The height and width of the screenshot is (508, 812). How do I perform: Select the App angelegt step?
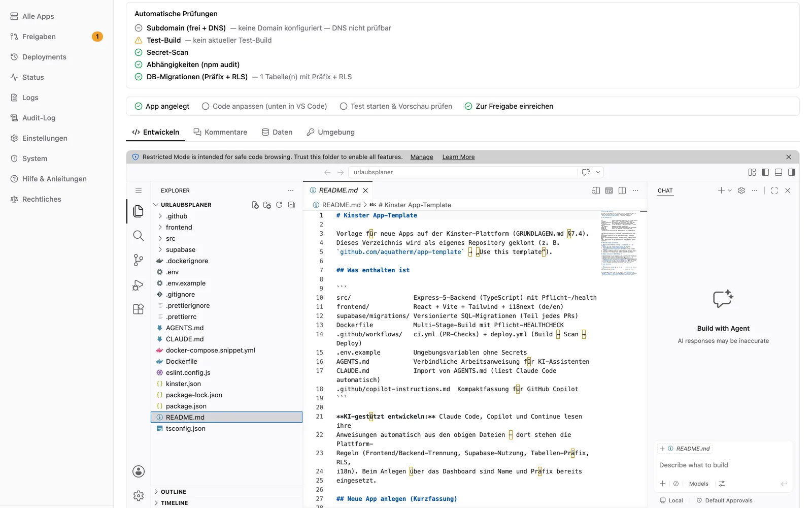tap(162, 106)
